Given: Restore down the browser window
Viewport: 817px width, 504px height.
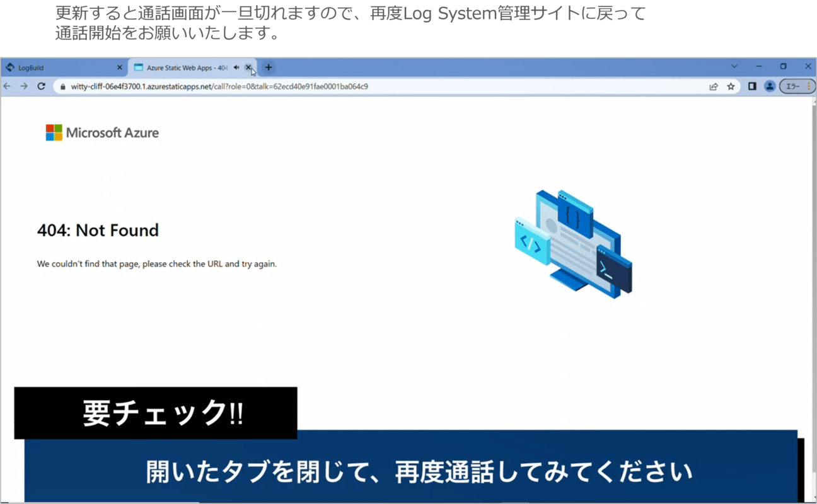Looking at the screenshot, I should [x=784, y=66].
